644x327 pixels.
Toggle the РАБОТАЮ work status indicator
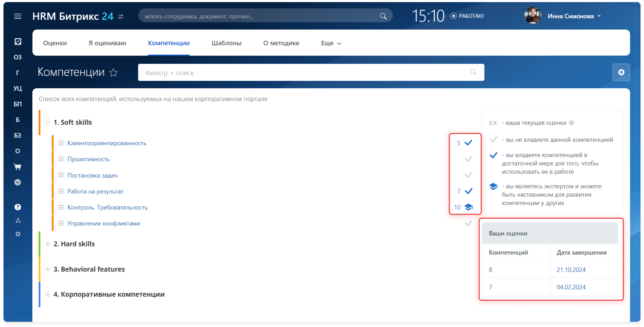click(x=467, y=16)
